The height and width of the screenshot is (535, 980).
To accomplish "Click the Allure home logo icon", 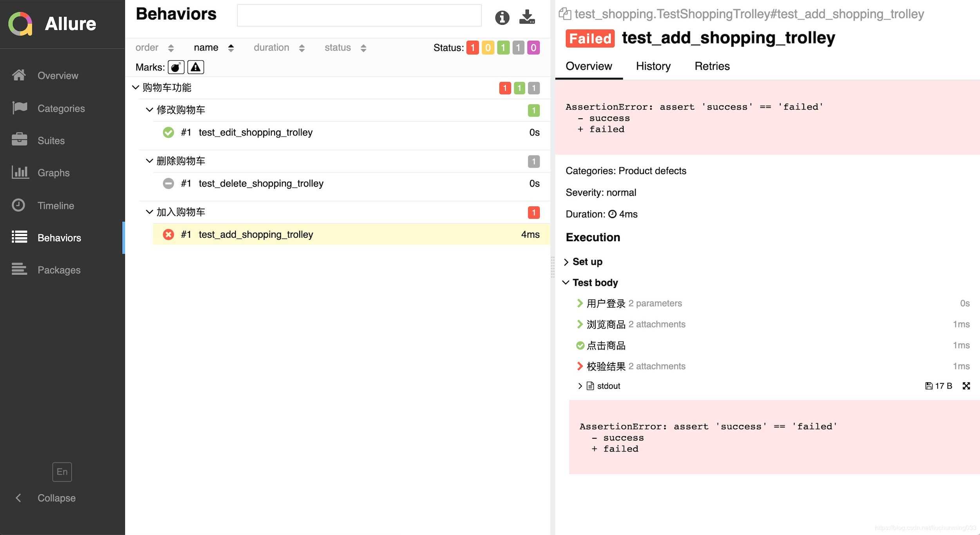I will [x=20, y=23].
